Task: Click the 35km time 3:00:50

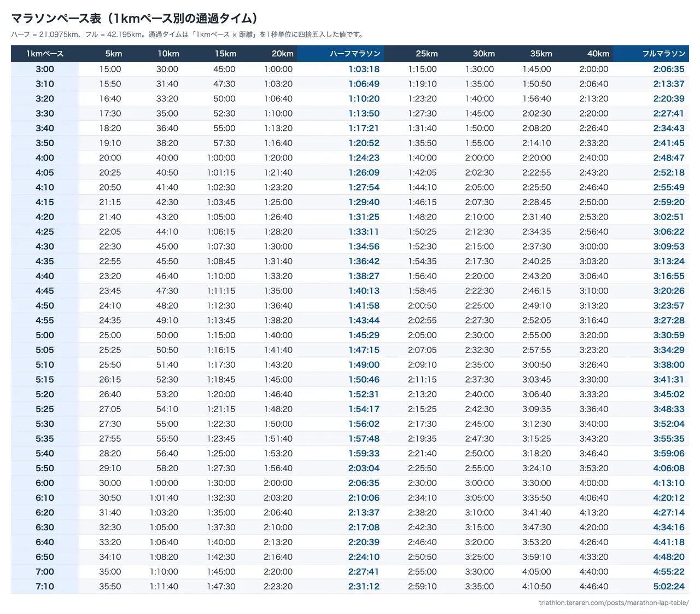Action: point(536,364)
